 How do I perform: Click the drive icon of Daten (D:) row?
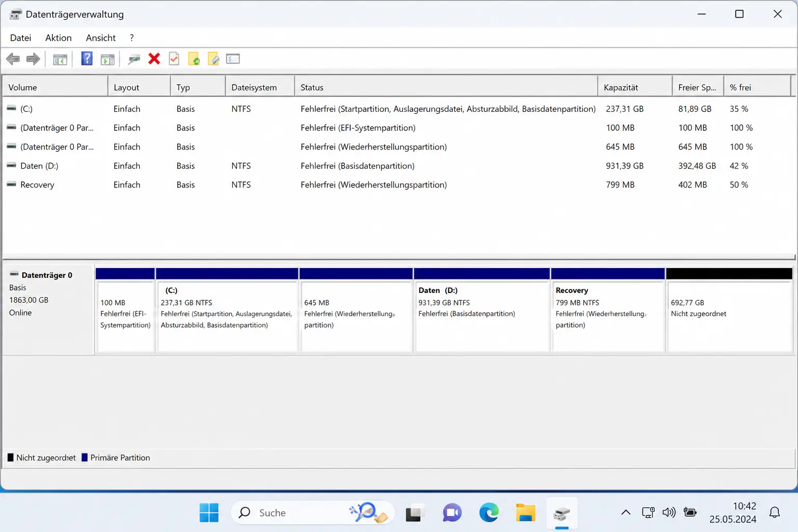click(11, 166)
